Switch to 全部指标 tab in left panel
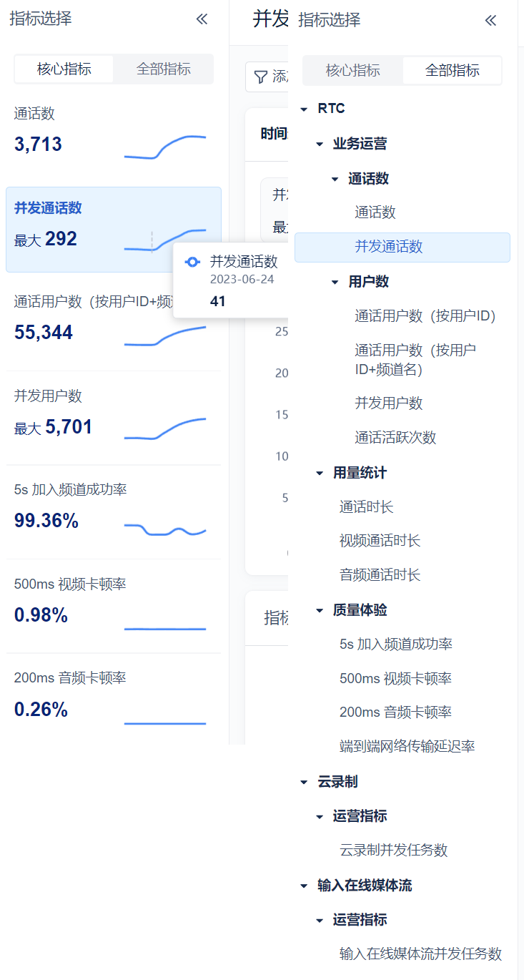Viewport: 524px width, 980px height. click(x=164, y=69)
